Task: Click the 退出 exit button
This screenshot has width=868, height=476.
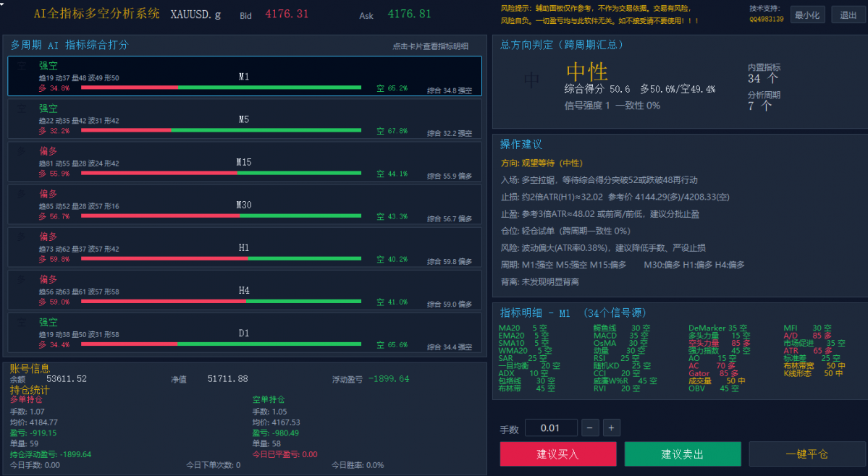Action: (848, 15)
